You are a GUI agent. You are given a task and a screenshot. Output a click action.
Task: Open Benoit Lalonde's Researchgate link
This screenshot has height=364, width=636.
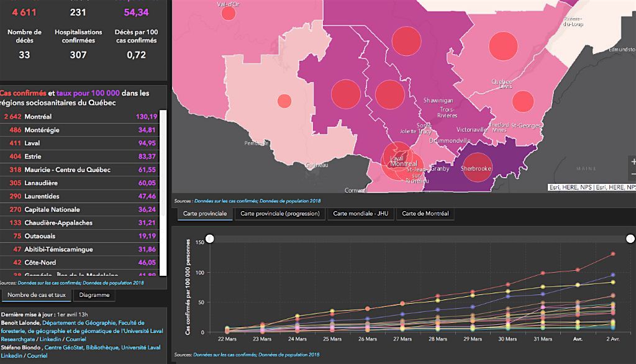(x=18, y=339)
